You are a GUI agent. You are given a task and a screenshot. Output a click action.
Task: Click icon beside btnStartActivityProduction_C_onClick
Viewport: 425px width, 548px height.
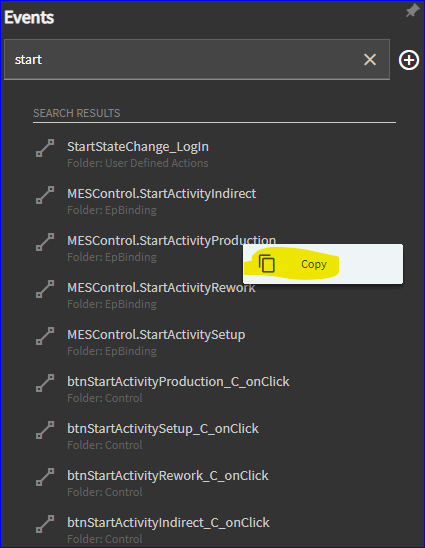[x=45, y=383]
